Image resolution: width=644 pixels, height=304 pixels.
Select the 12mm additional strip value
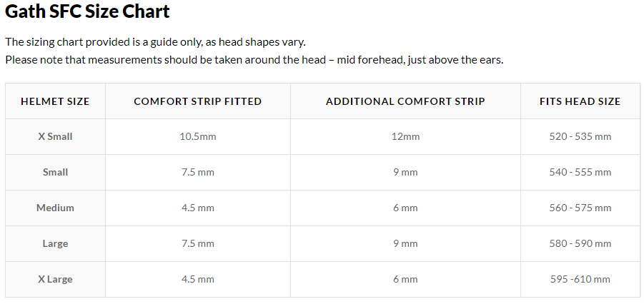pyautogui.click(x=405, y=136)
